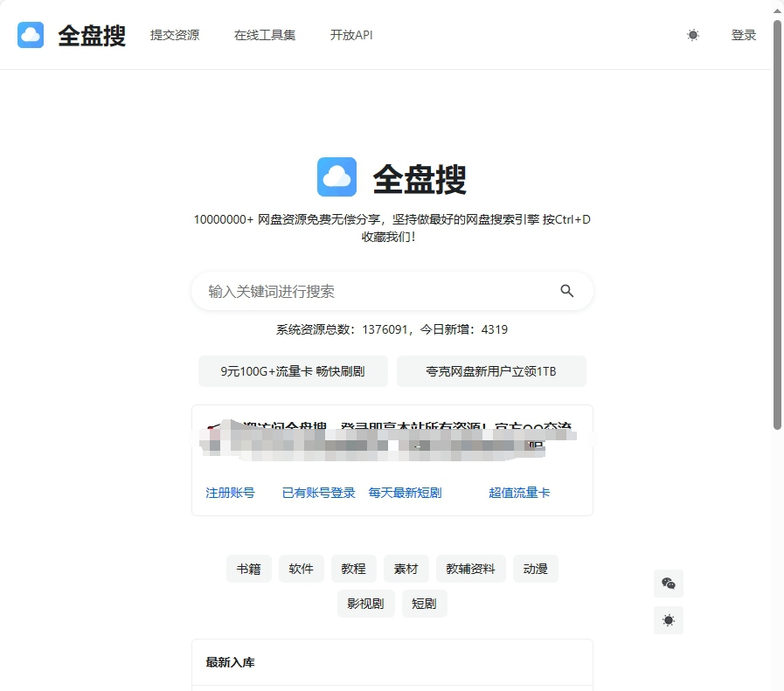
Task: Open the 在线工具集 menu item
Action: [264, 35]
